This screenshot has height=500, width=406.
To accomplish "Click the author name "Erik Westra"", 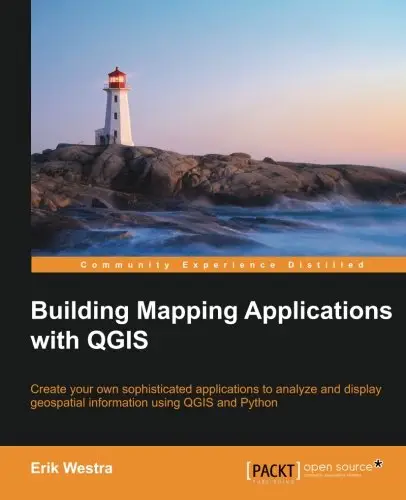I will pyautogui.click(x=71, y=468).
